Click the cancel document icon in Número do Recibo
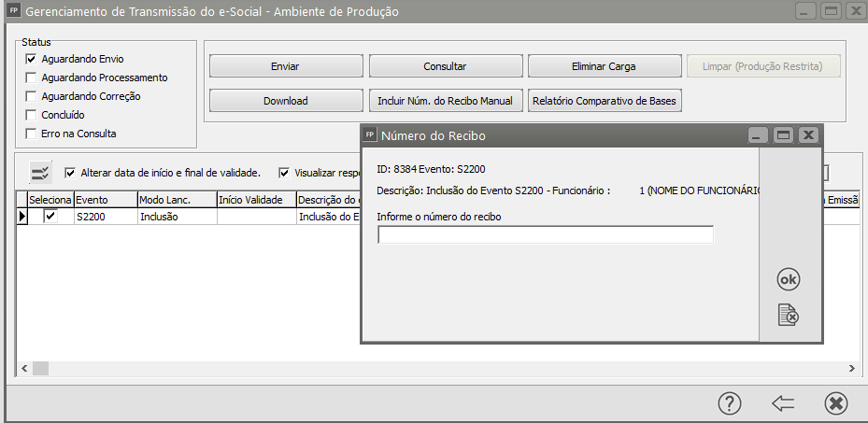Viewport: 868px width, 423px height. click(x=789, y=315)
